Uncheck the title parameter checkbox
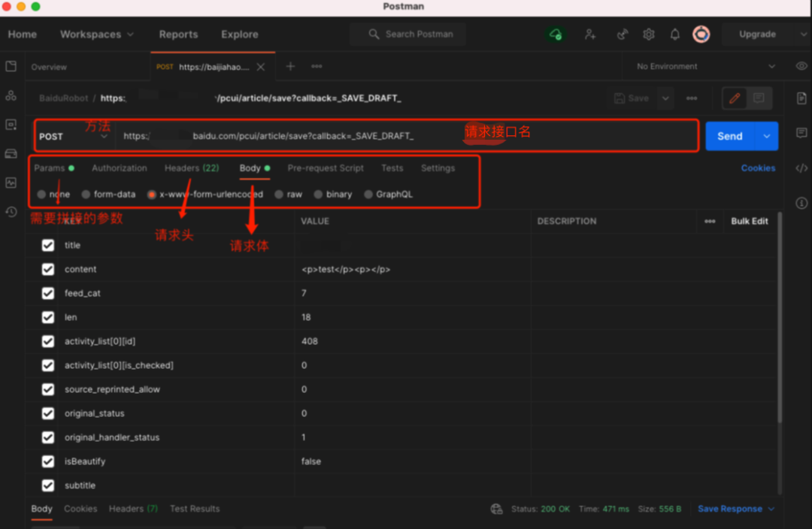 [48, 245]
